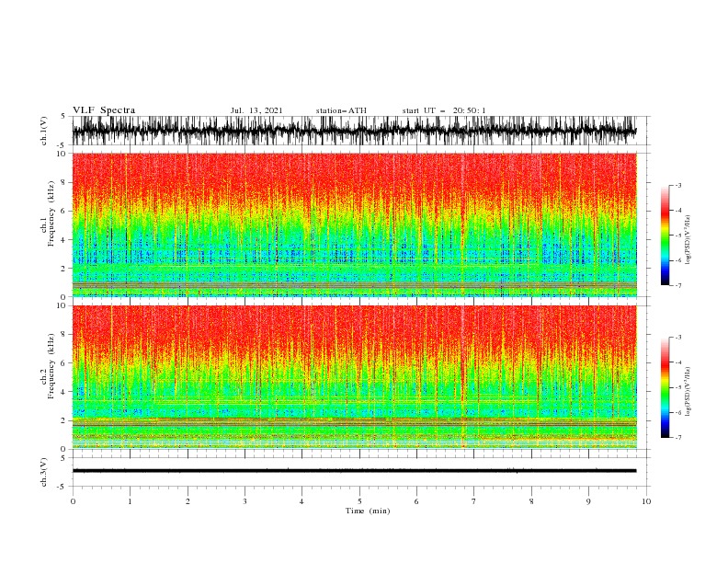Click the "-3" tick on ch.1 colorbar
Viewport: 728px width, 563px height.
(x=678, y=185)
